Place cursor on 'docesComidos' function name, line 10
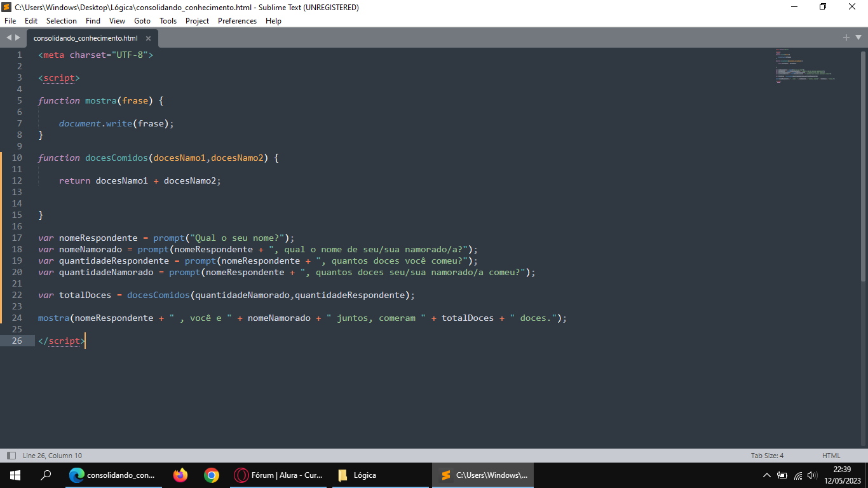This screenshot has width=868, height=488. point(116,158)
